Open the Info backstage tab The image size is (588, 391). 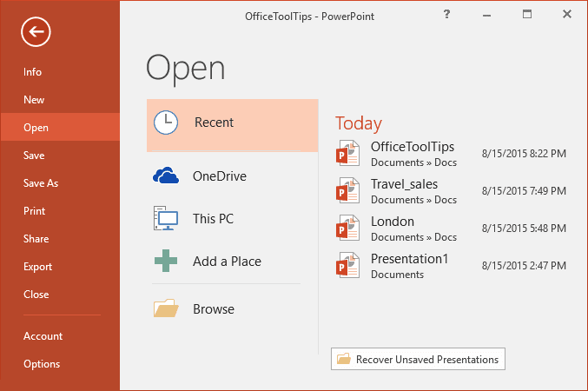[60, 72]
